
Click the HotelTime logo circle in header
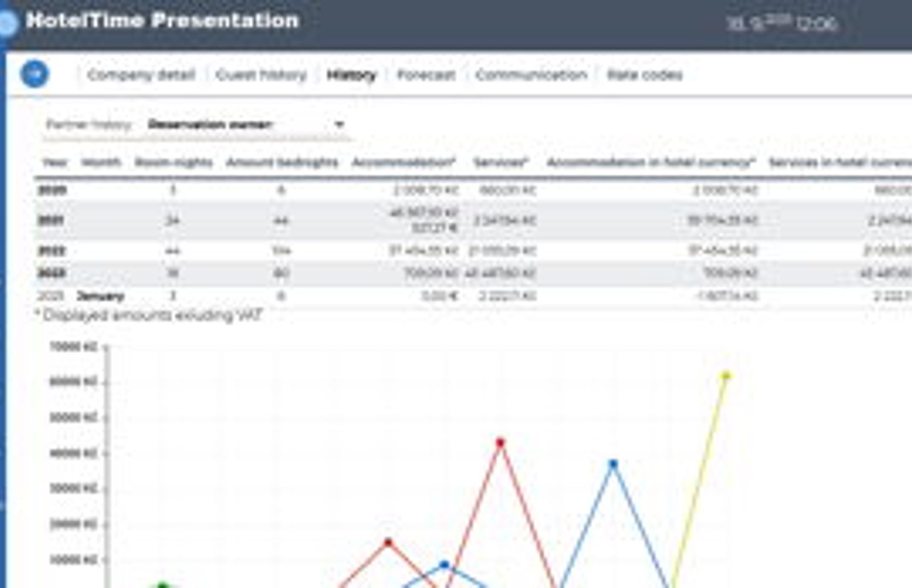pos(7,23)
